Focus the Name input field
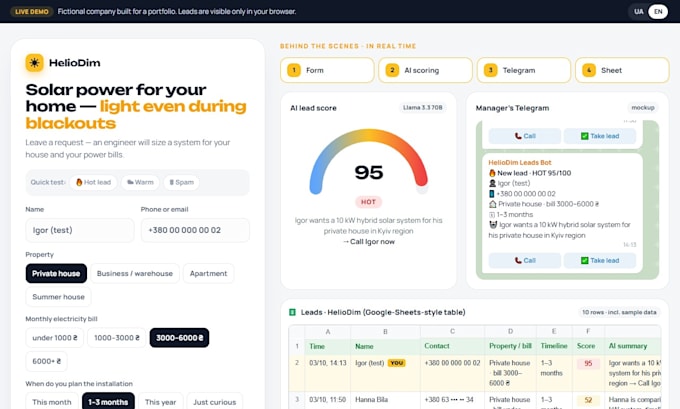680x409 pixels. pyautogui.click(x=80, y=230)
